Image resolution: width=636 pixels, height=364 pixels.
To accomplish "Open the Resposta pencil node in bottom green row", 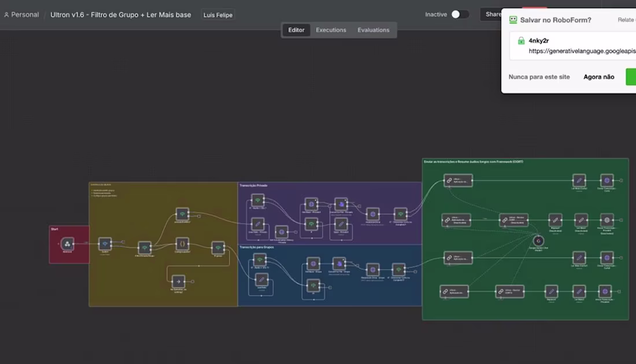I will point(551,291).
